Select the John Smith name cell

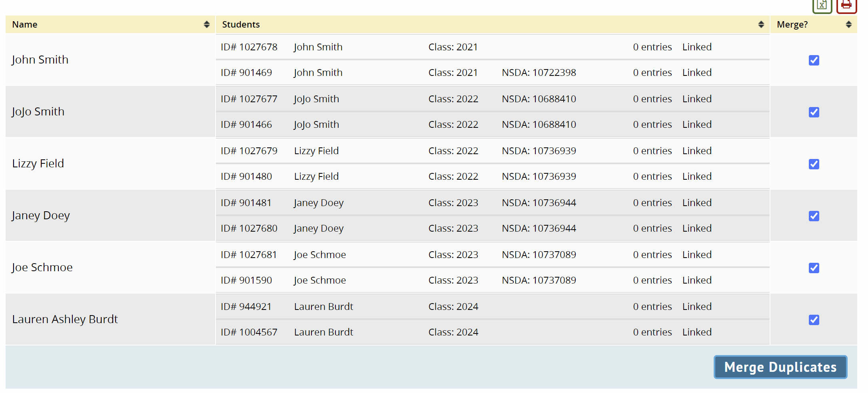[x=40, y=60]
